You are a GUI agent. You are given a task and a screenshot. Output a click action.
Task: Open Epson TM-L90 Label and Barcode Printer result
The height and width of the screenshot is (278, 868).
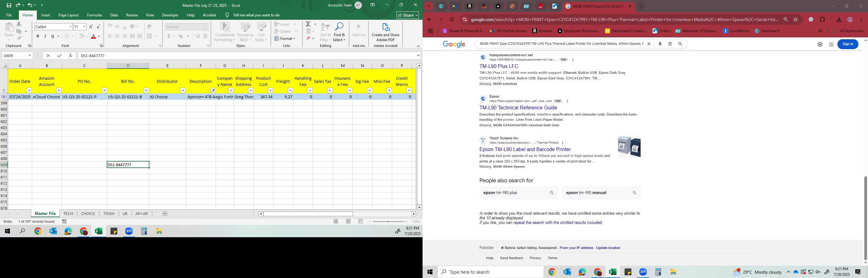point(525,149)
